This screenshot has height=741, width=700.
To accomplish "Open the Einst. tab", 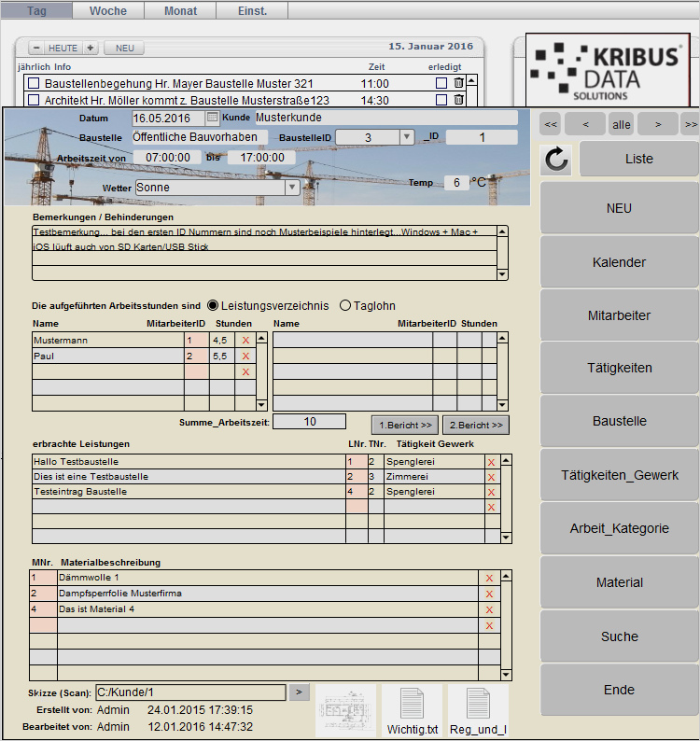I will [x=252, y=10].
